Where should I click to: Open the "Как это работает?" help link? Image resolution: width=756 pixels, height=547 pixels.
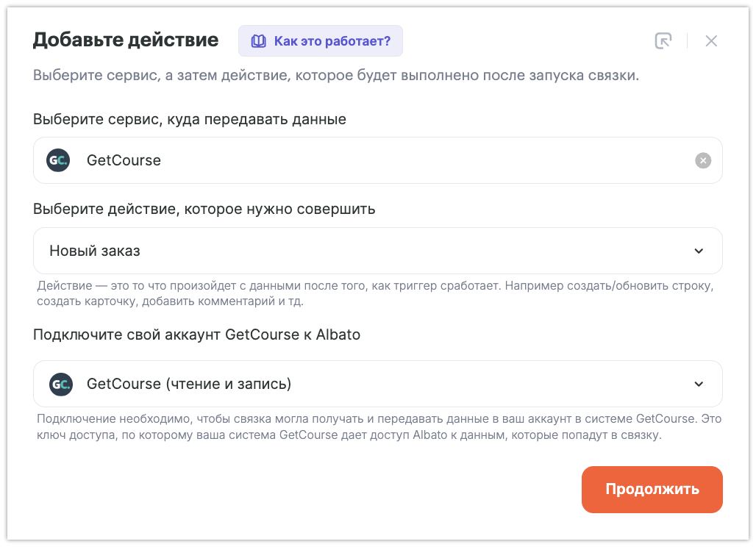[x=332, y=41]
